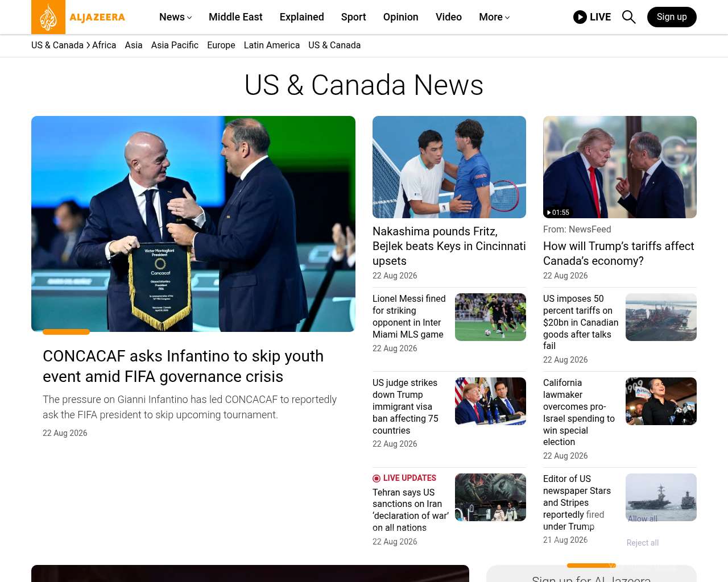Open the Video section
Viewport: 728px width, 582px height.
coord(449,17)
